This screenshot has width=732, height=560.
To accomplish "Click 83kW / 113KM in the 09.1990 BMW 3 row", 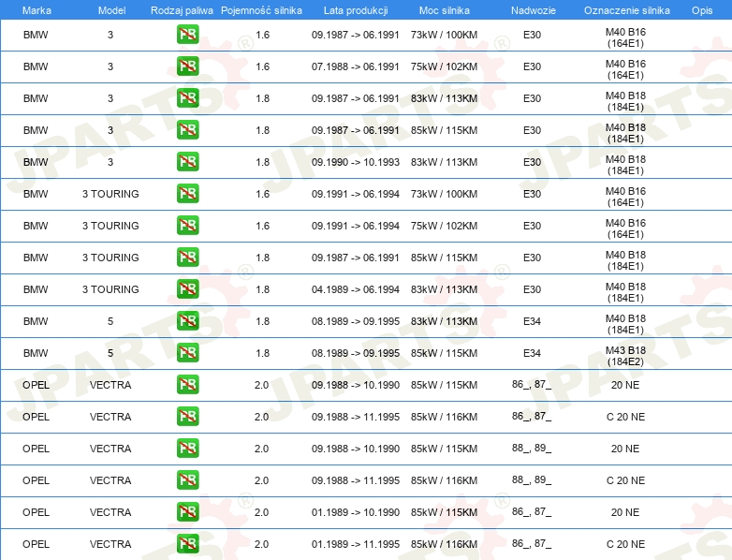I will (x=444, y=162).
